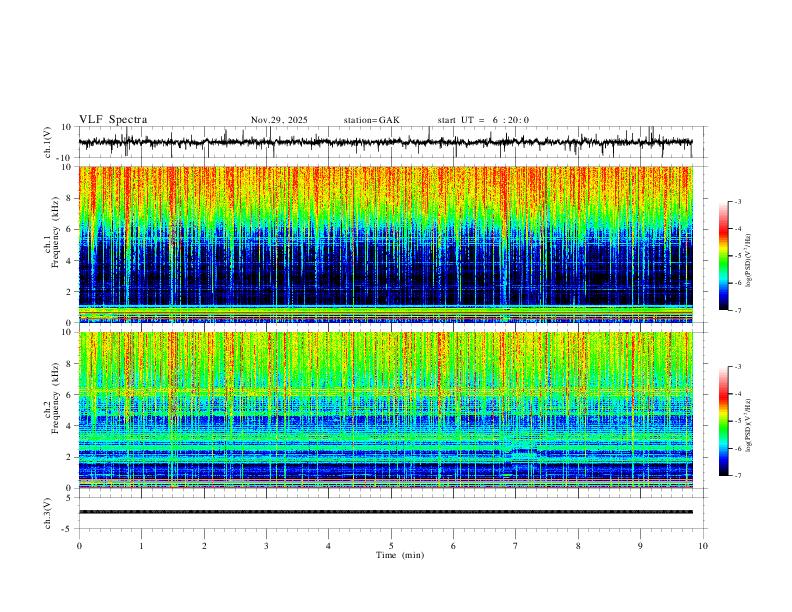This screenshot has width=792, height=612.
Task: Click the ch.1 color bar legend
Action: pyautogui.click(x=723, y=256)
